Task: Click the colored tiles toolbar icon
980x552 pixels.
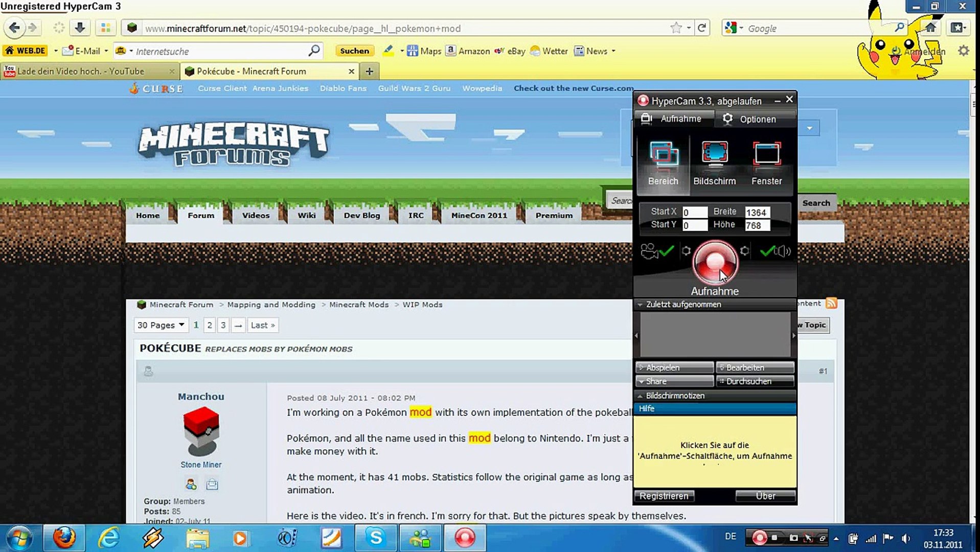Action: 106,28
